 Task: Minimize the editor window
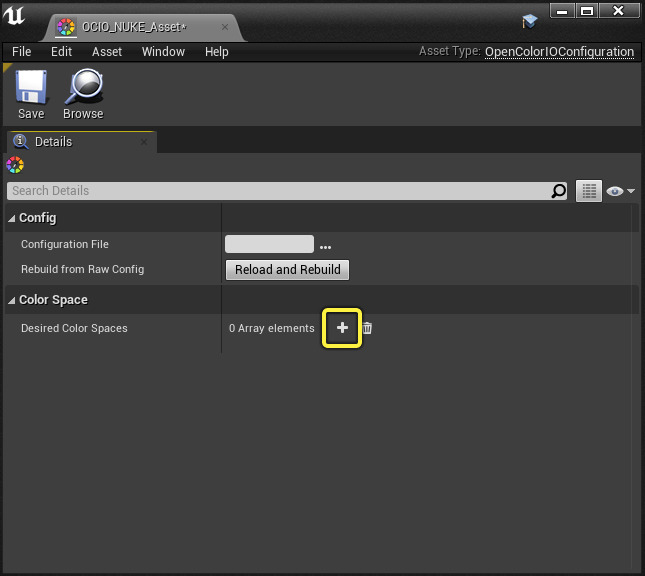pos(562,11)
